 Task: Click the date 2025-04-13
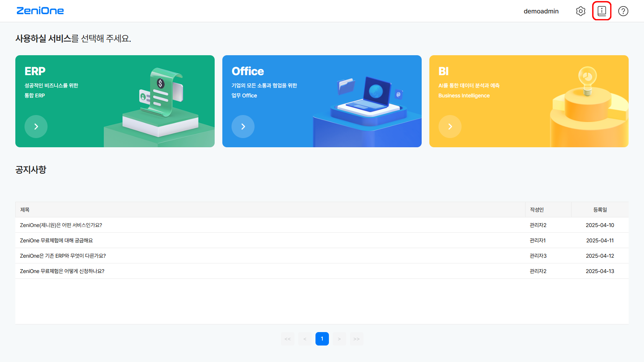pos(600,271)
